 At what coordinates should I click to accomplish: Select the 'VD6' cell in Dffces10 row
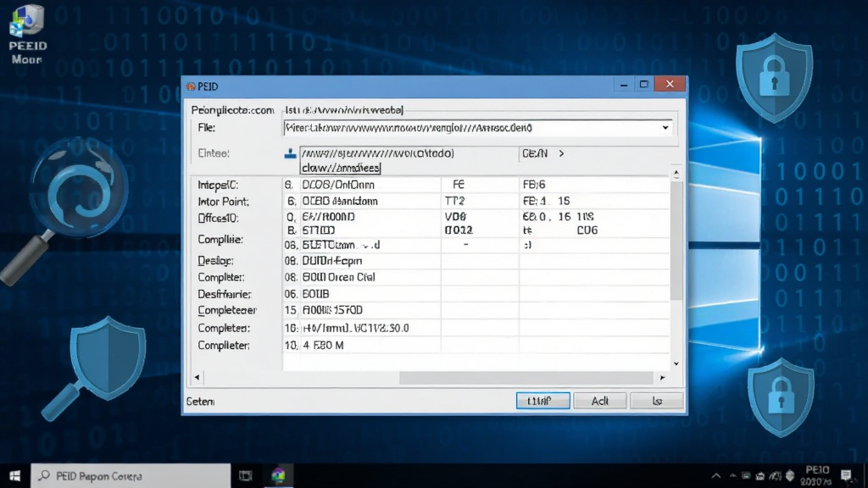[455, 216]
